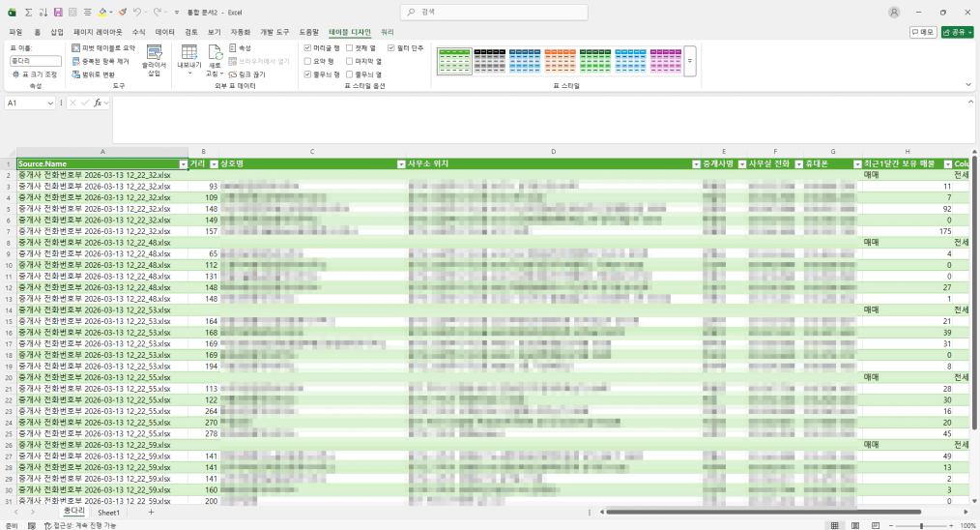Open table properties (속성) in external data group
This screenshot has width=980, height=530.
240,48
